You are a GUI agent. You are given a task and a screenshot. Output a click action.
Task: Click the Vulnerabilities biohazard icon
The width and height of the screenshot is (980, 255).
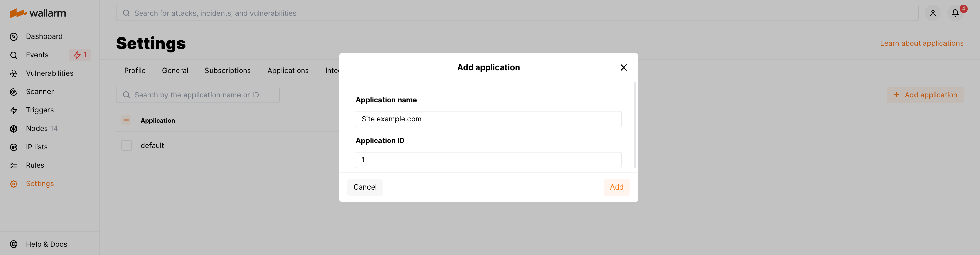coord(14,73)
